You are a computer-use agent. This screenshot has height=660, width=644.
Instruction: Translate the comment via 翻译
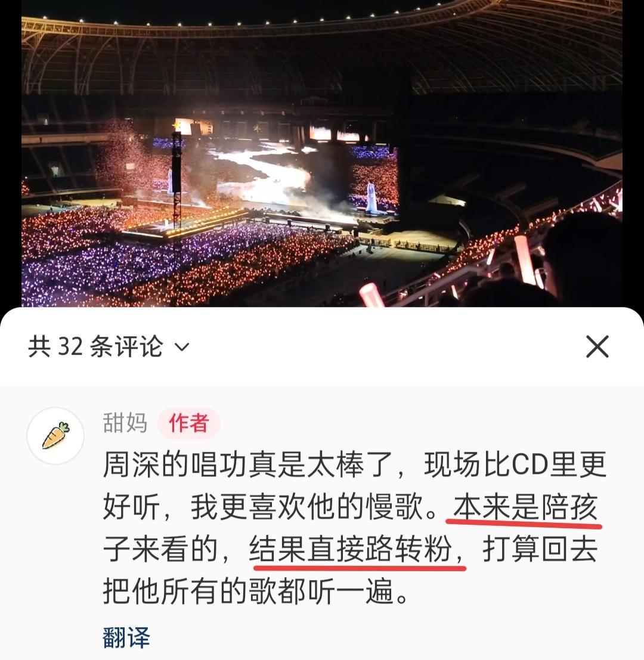[x=126, y=637]
